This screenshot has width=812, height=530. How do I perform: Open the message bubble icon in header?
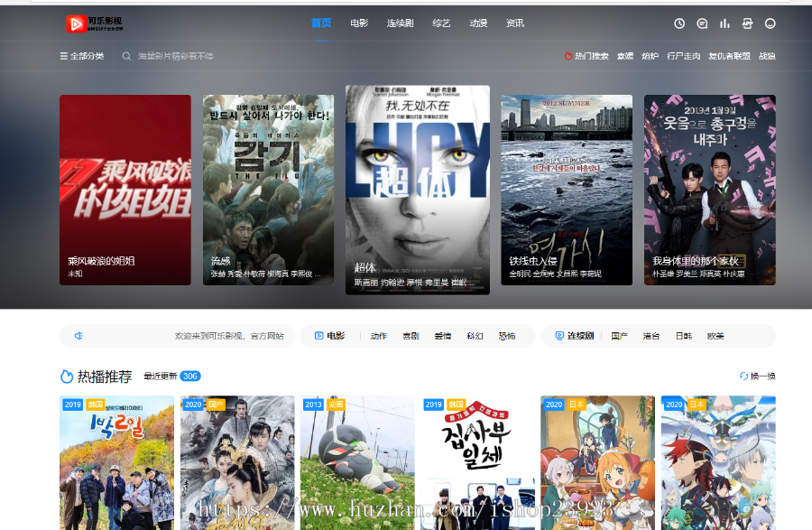coord(702,23)
